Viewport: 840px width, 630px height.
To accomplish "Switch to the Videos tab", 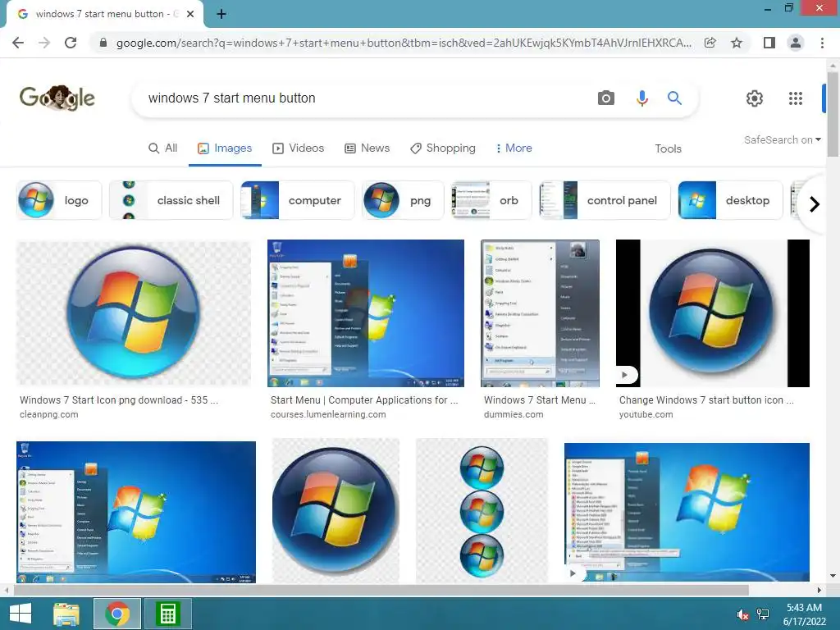I will pyautogui.click(x=298, y=148).
